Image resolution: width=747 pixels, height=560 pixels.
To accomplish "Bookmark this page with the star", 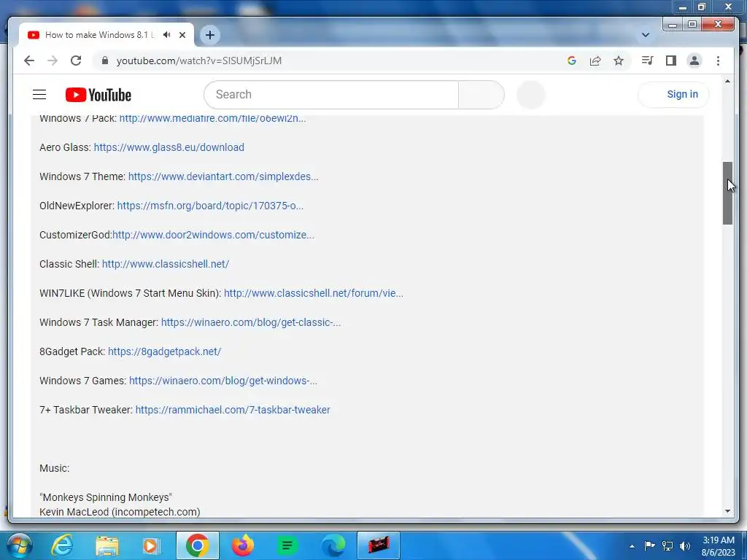I will 619,61.
